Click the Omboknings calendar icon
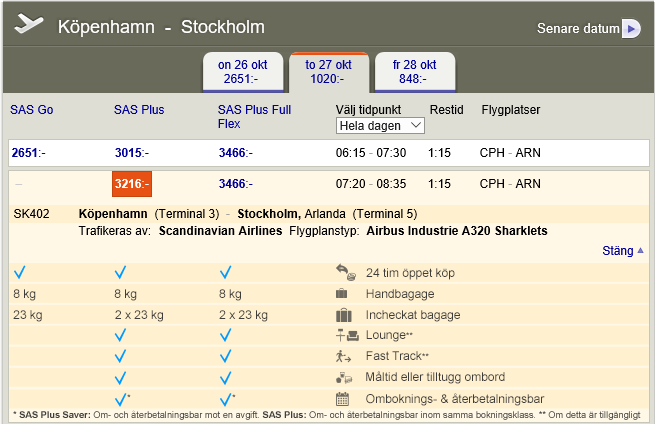Image resolution: width=655 pixels, height=424 pixels. [x=344, y=398]
